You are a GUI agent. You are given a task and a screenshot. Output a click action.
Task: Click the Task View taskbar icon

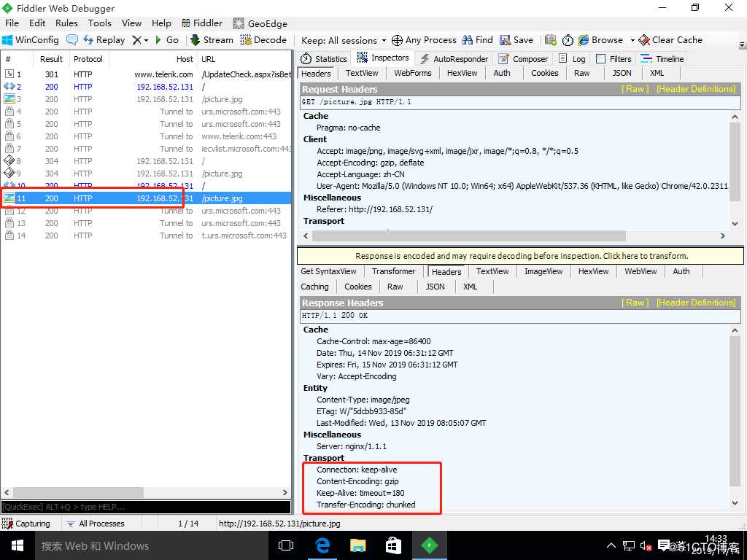pos(286,545)
